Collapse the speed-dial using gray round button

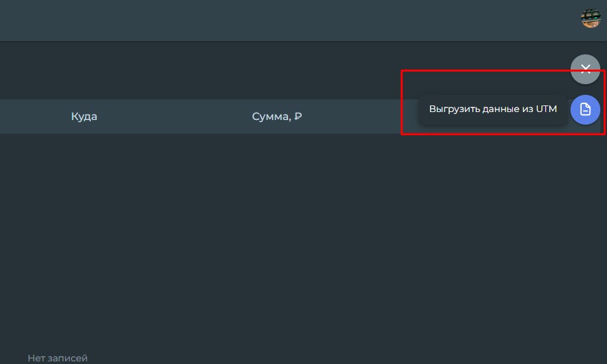[x=585, y=69]
